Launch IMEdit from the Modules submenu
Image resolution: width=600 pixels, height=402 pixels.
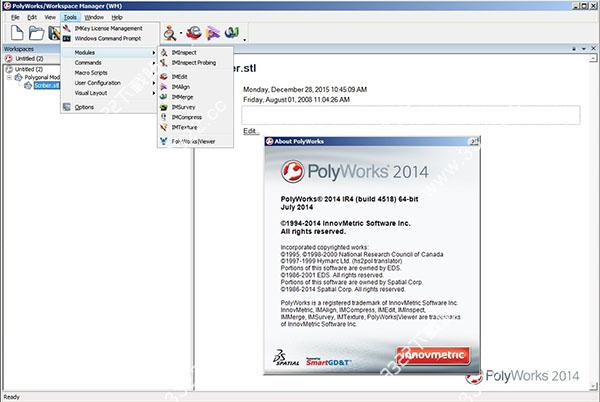click(x=195, y=77)
